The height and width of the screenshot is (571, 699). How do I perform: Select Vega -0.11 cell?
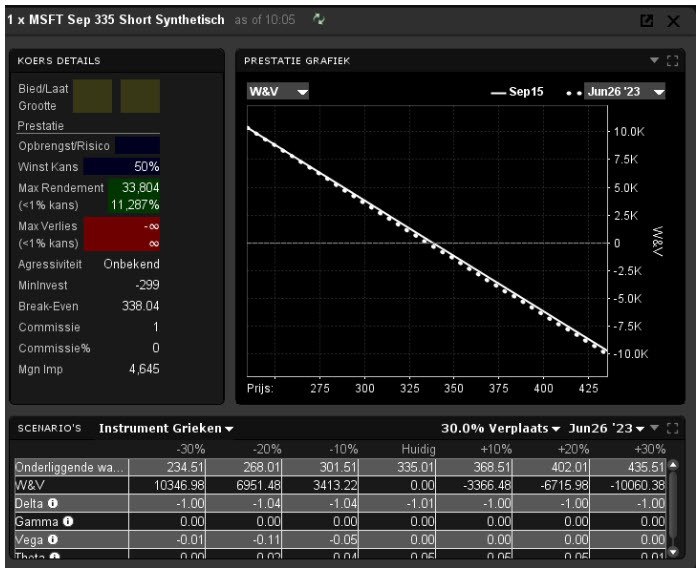(x=244, y=539)
